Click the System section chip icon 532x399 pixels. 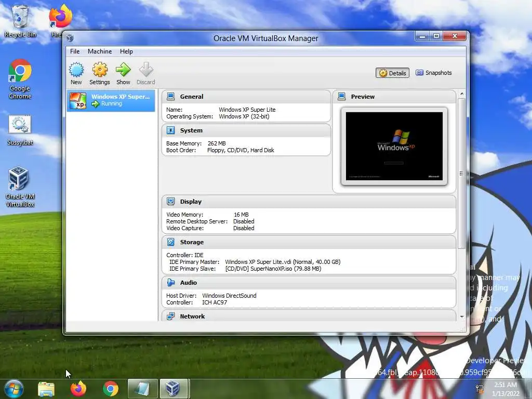pos(170,130)
